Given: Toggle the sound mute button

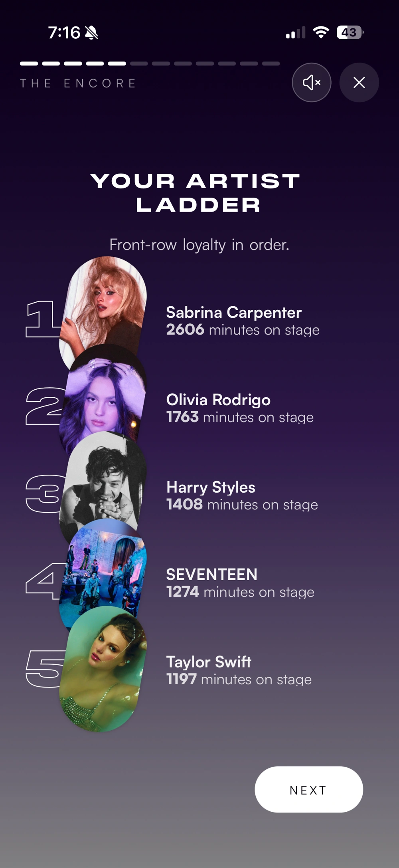Looking at the screenshot, I should click(311, 83).
